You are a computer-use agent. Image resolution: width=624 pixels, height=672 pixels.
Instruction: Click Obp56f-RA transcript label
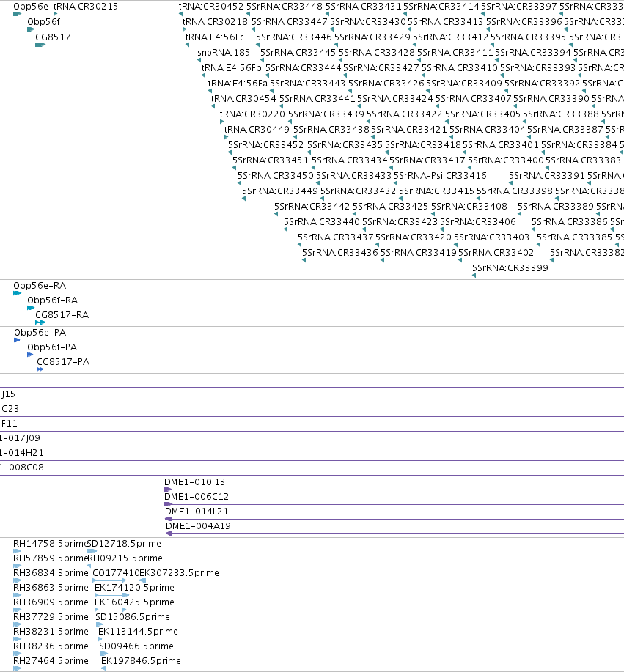click(52, 300)
